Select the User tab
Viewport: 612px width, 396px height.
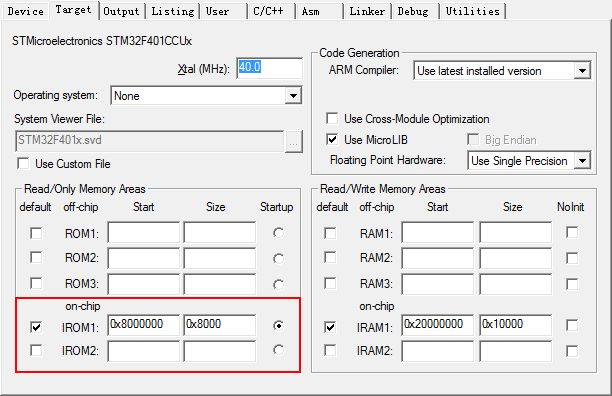[224, 11]
